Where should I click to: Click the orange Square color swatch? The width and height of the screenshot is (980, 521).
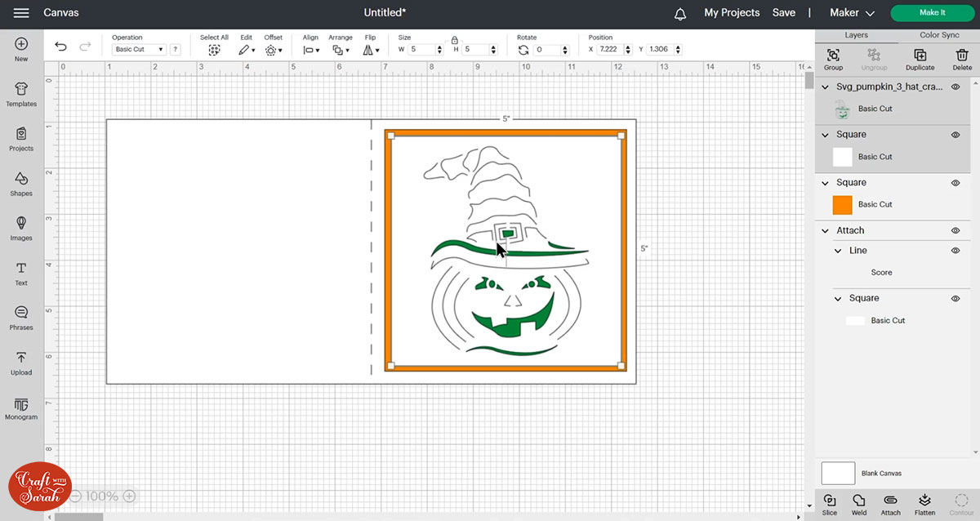pos(842,205)
